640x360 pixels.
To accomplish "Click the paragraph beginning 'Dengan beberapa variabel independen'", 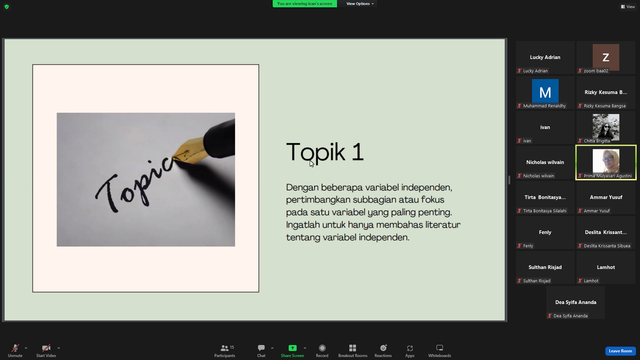I will tap(373, 212).
